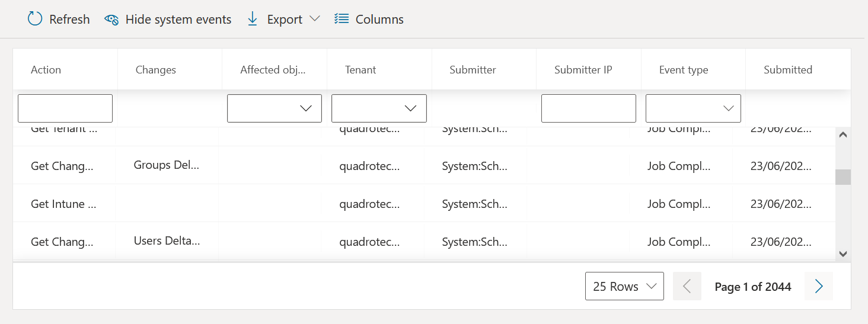The image size is (868, 324).
Task: Go to the next page arrow
Action: (x=819, y=287)
